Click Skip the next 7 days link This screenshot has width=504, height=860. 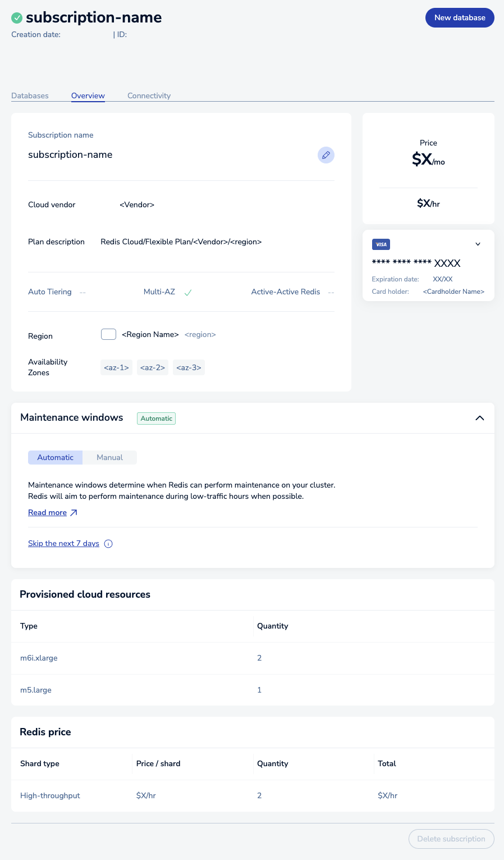tap(63, 544)
